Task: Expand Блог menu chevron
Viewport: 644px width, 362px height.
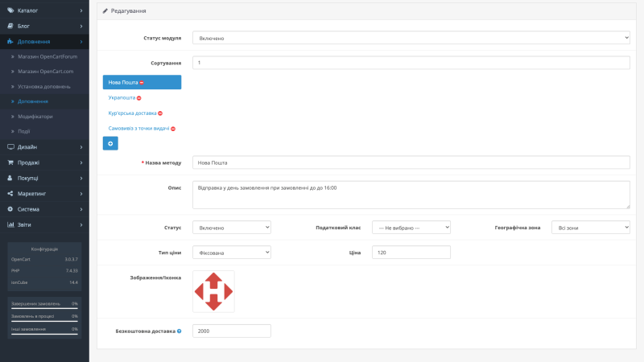Action: pos(81,27)
